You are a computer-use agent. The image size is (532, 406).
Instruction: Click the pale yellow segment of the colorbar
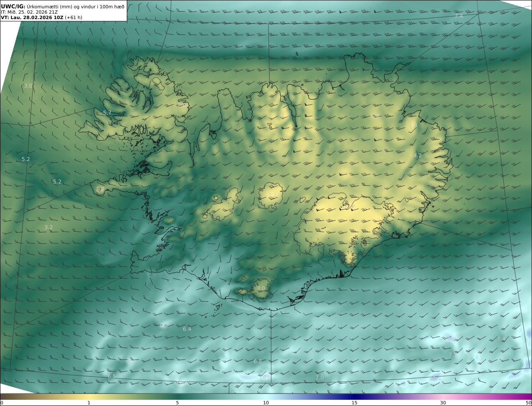pos(89,396)
